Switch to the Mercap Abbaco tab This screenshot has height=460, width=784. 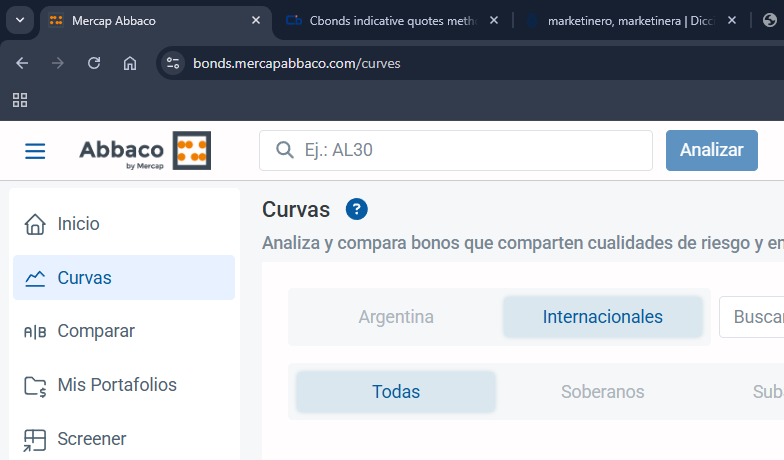coord(155,21)
